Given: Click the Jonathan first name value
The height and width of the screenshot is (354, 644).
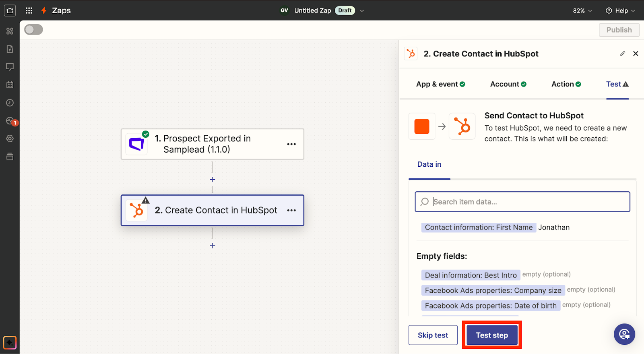Looking at the screenshot, I should coord(554,228).
